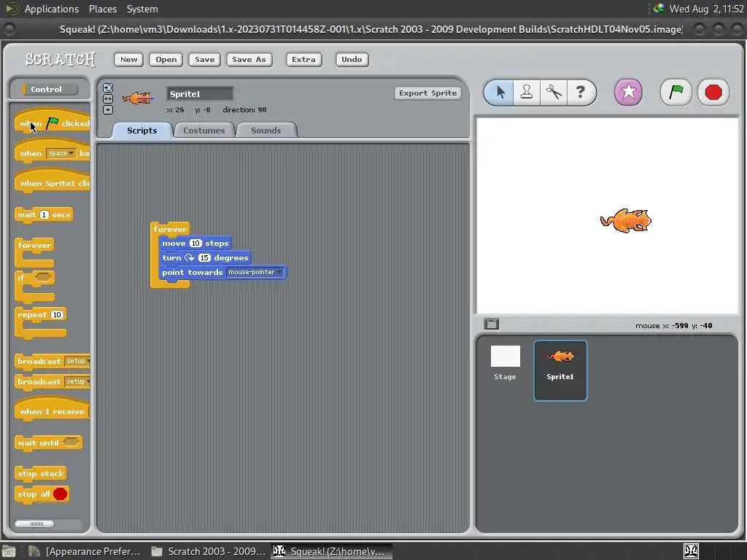Click the Open button
Viewport: 747px width, 560px height.
[166, 60]
